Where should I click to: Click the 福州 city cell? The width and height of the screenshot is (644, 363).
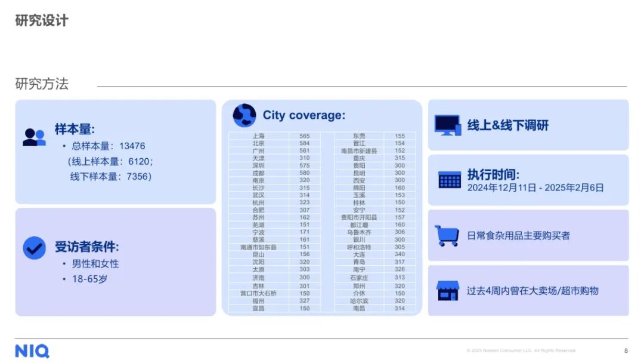pos(258,301)
